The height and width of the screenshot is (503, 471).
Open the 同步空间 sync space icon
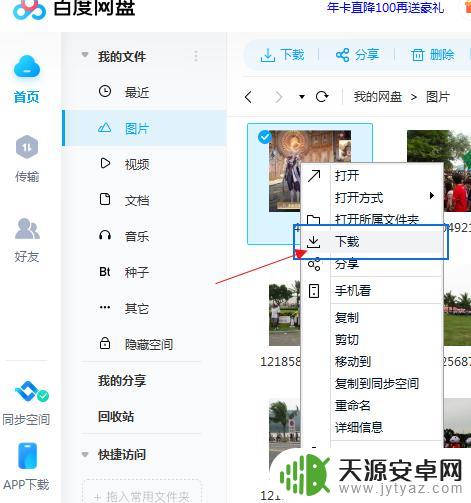(32, 391)
